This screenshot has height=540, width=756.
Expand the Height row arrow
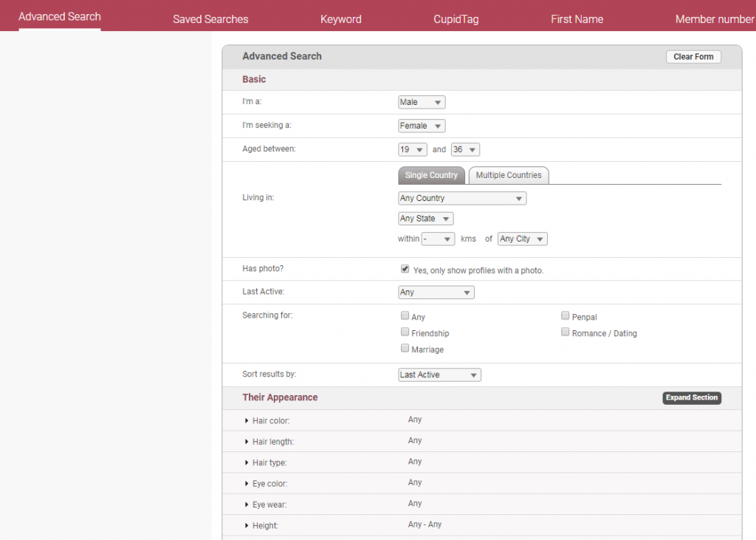coord(247,526)
